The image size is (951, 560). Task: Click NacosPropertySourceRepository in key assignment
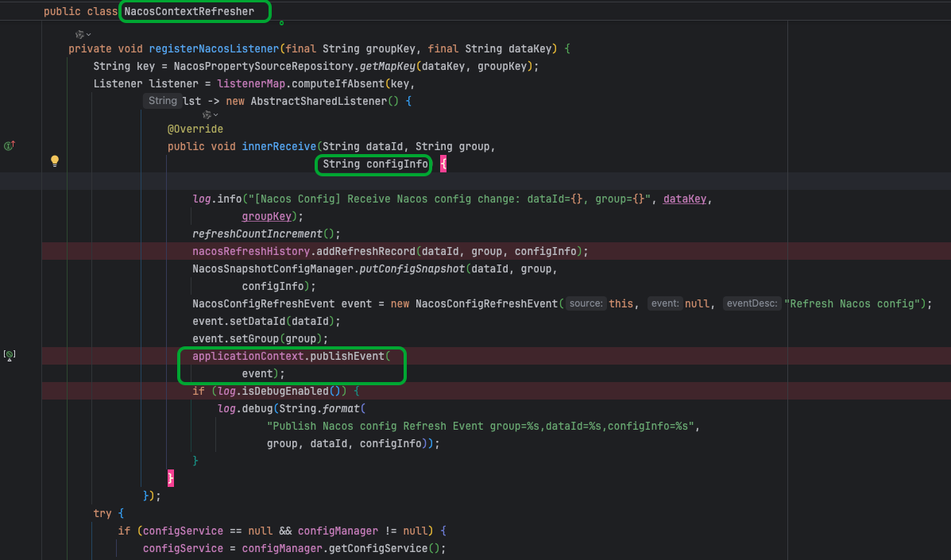[263, 66]
